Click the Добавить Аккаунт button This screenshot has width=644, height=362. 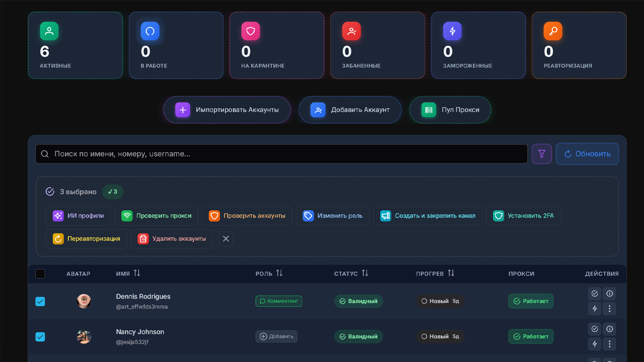(x=350, y=110)
